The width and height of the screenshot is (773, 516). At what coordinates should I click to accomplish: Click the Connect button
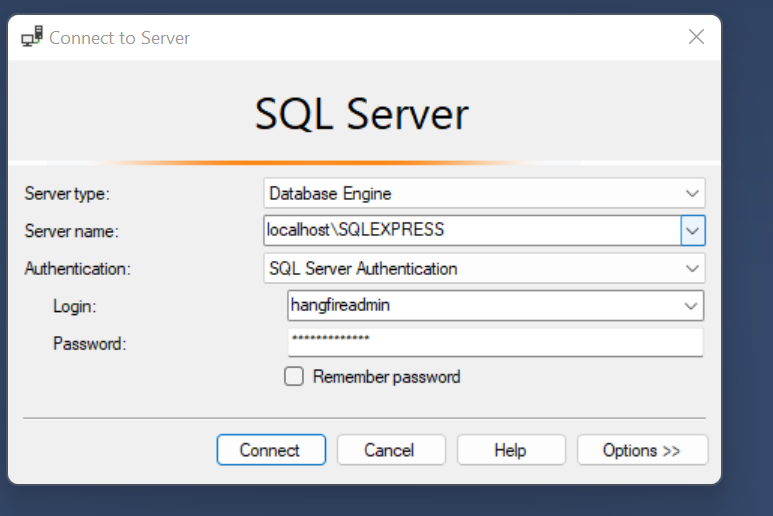coord(271,449)
